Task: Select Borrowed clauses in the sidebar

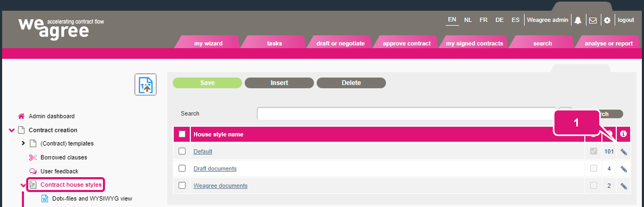Action: [x=64, y=157]
